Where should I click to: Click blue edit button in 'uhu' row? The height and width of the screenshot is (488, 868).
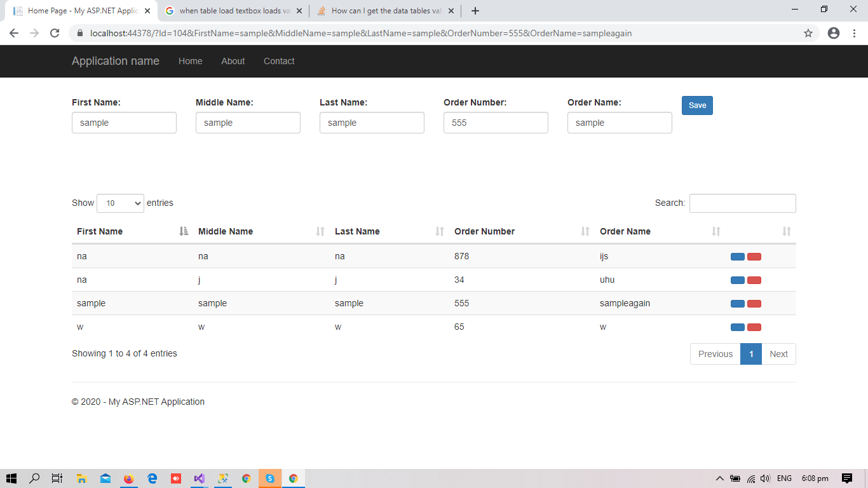[738, 280]
